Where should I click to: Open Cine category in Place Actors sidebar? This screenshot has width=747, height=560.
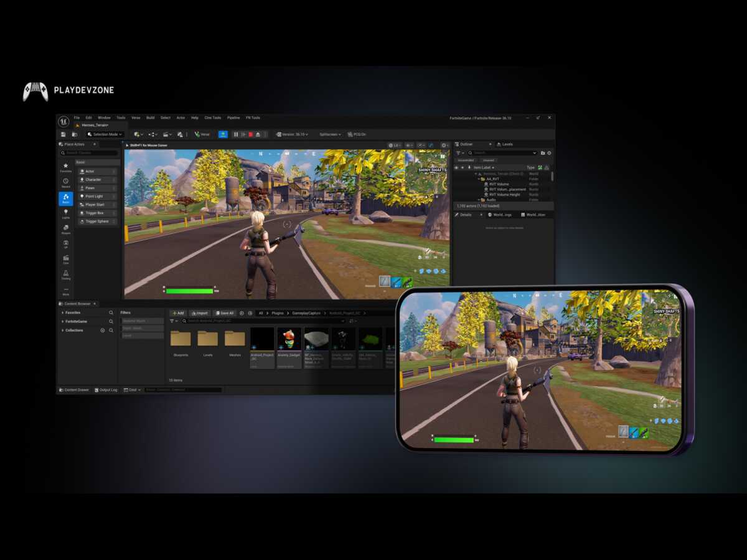[x=66, y=259]
